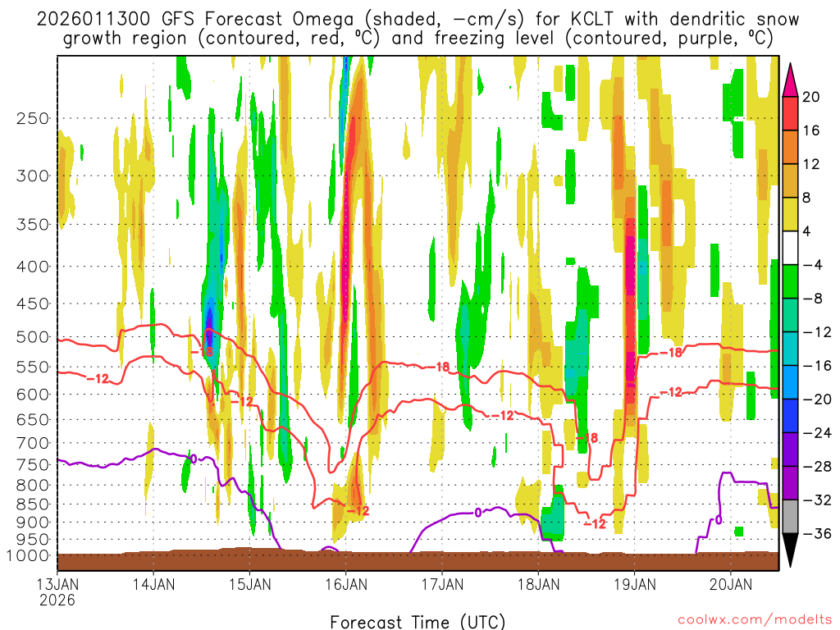This screenshot has height=630, width=840.
Task: Click the 800 pressure level label
Action: point(33,486)
